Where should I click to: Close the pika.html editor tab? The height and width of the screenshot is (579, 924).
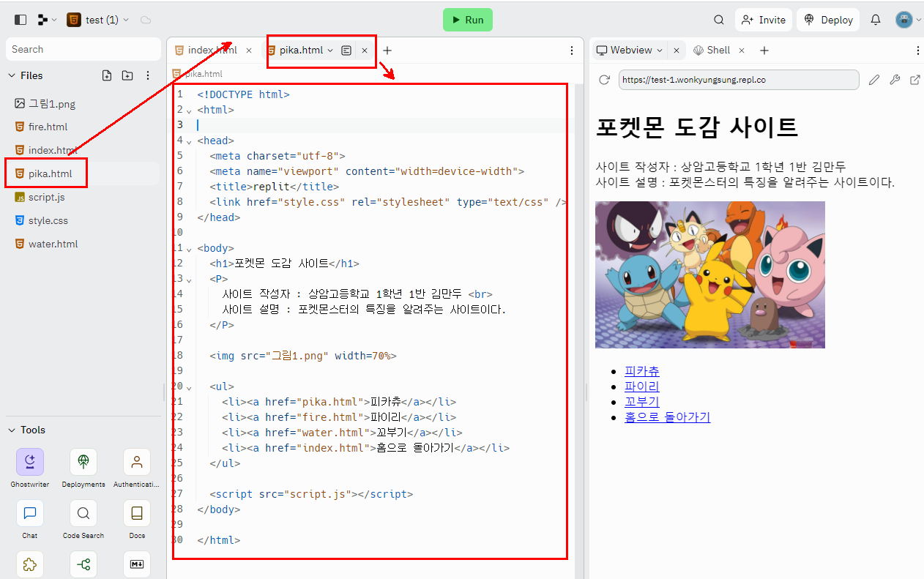[365, 51]
